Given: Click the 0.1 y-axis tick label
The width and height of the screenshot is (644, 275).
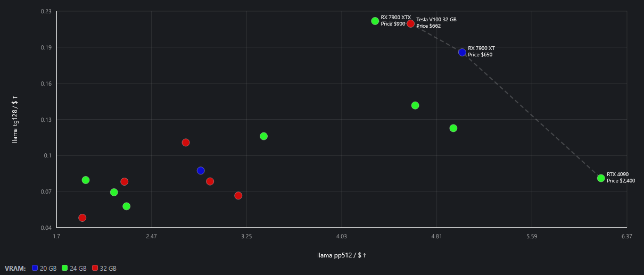Looking at the screenshot, I should pyautogui.click(x=47, y=156).
